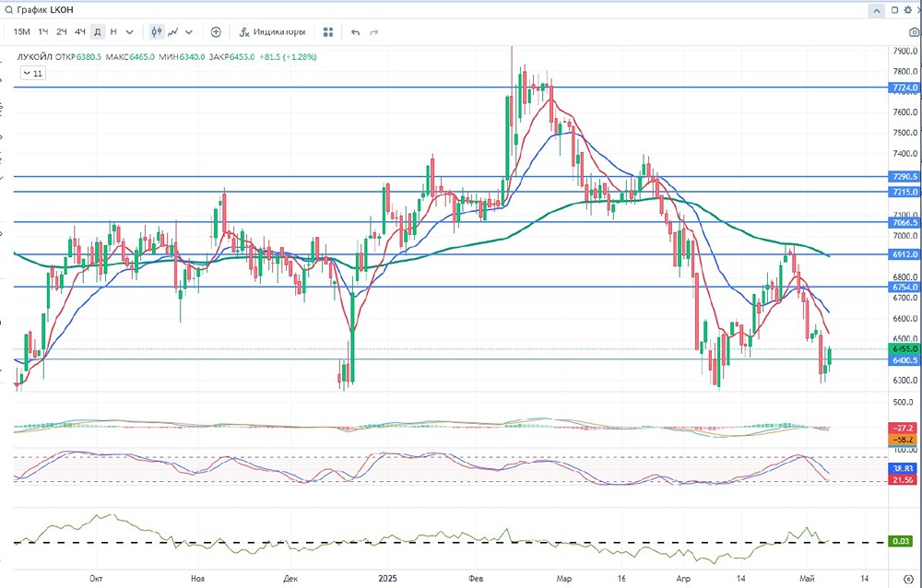Click the search magnifier beside График LKOH
Image resolution: width=922 pixels, height=588 pixels.
click(x=8, y=10)
